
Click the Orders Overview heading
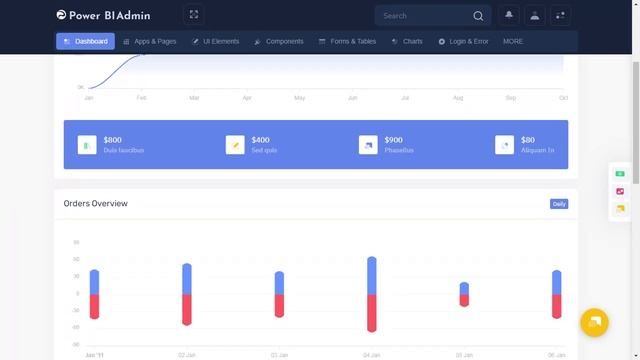tap(96, 203)
